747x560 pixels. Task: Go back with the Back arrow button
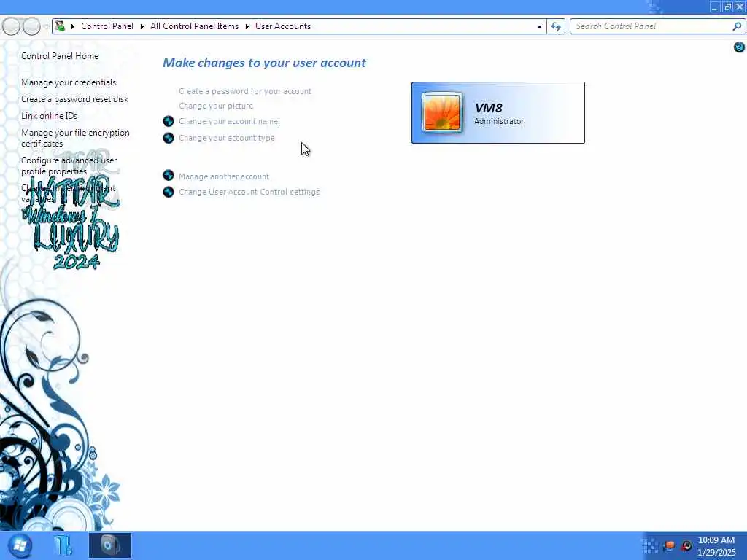click(x=12, y=26)
